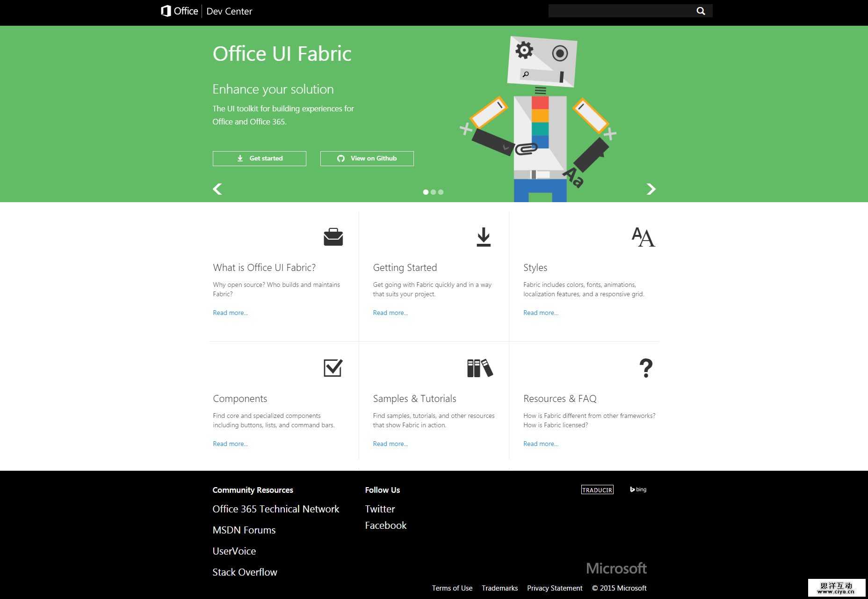Follow the Twitter link
The height and width of the screenshot is (599, 868).
click(x=380, y=509)
